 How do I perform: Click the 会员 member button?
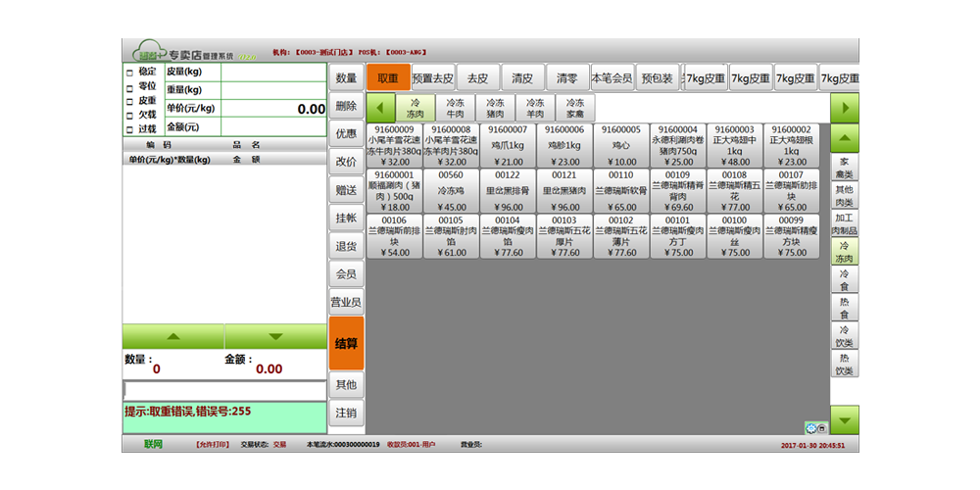point(346,274)
